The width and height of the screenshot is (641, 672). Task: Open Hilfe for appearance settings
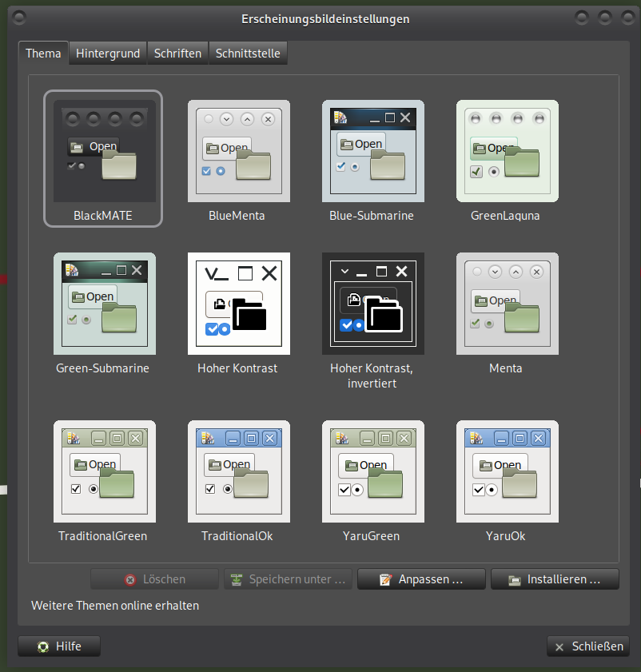pyautogui.click(x=59, y=646)
